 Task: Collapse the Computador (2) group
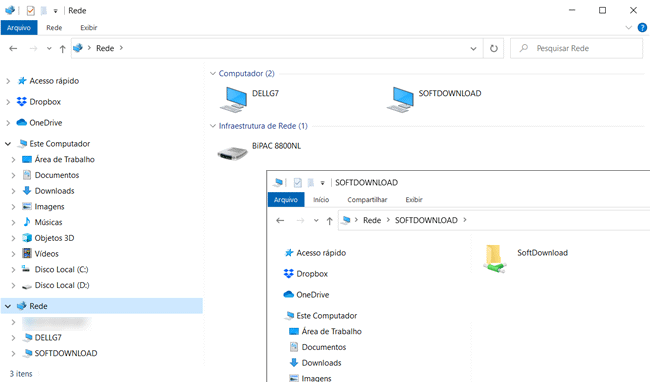pyautogui.click(x=213, y=73)
